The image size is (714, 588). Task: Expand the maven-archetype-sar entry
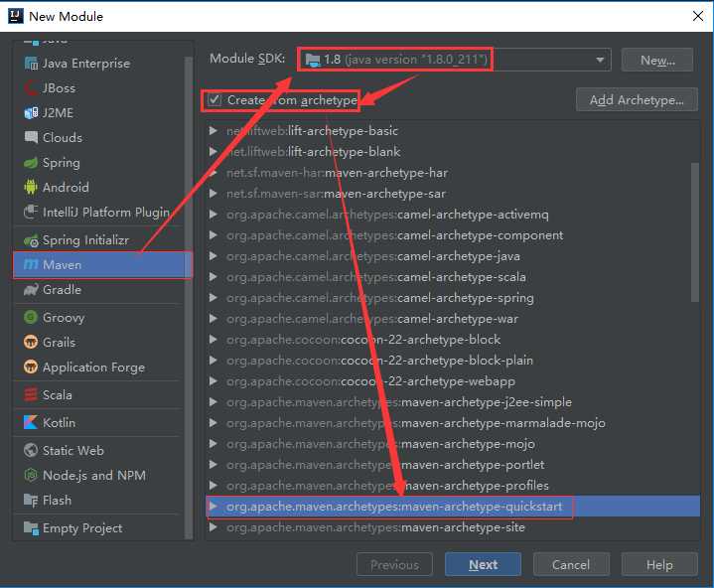[213, 194]
